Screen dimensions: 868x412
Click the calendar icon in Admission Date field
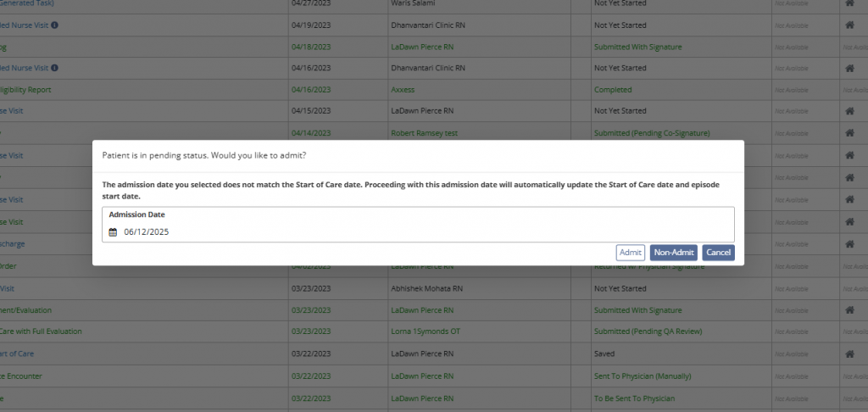[x=112, y=231]
